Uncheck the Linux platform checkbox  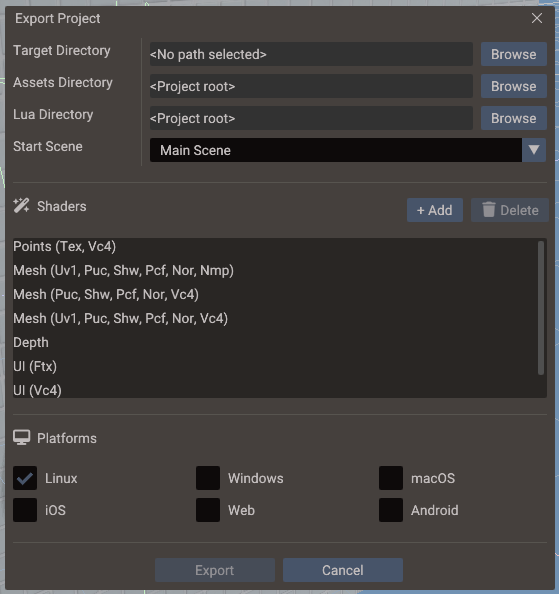[25, 478]
